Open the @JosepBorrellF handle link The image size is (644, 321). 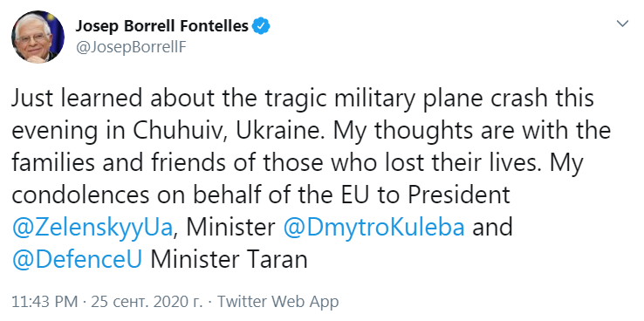tap(131, 47)
